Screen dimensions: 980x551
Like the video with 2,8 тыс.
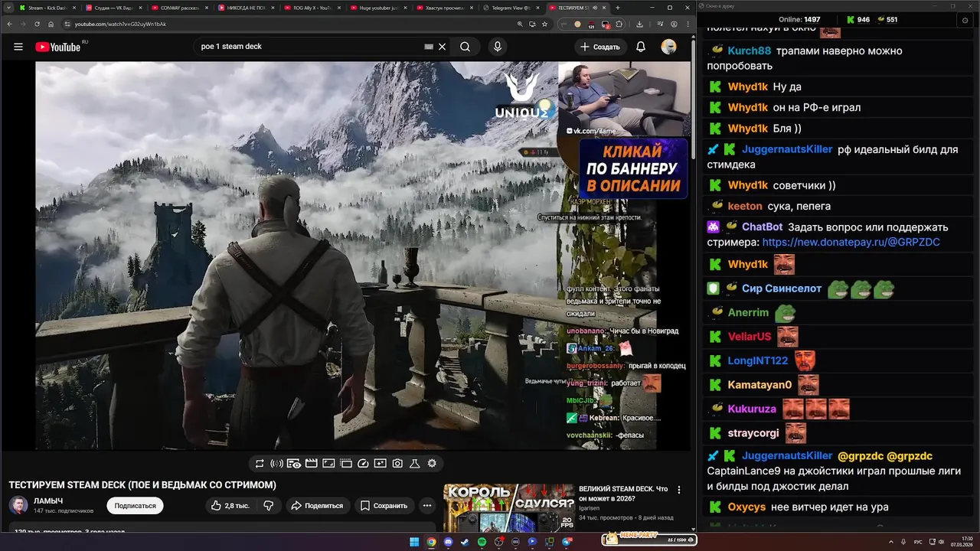click(x=230, y=506)
